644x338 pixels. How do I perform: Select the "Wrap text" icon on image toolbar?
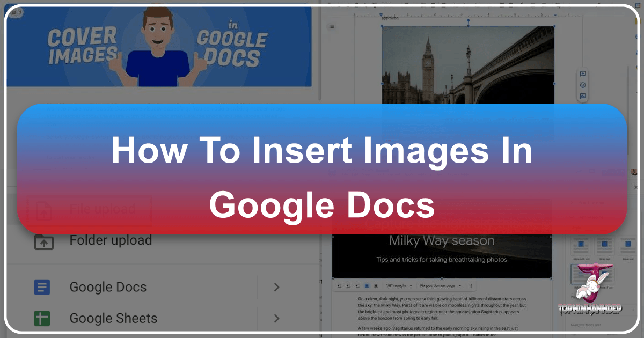point(348,285)
